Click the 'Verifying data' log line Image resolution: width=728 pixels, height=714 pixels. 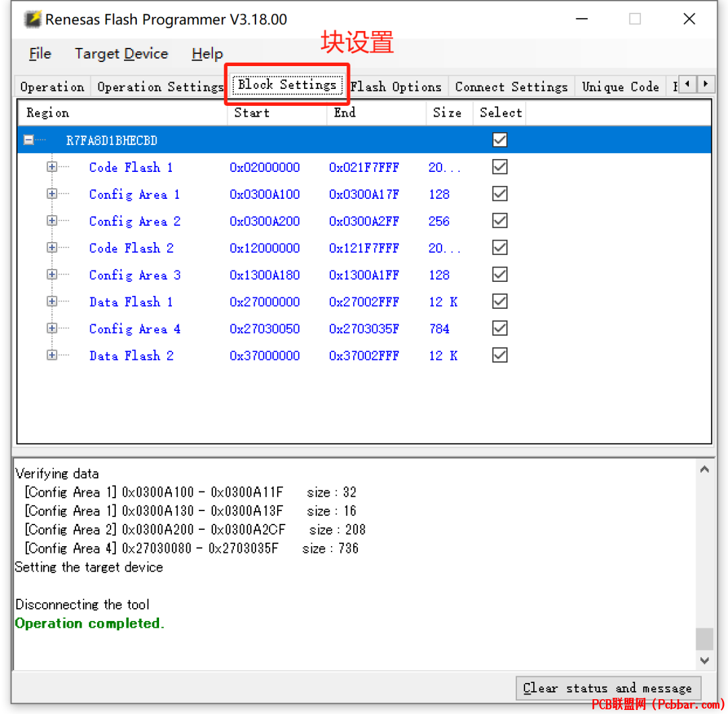(57, 473)
